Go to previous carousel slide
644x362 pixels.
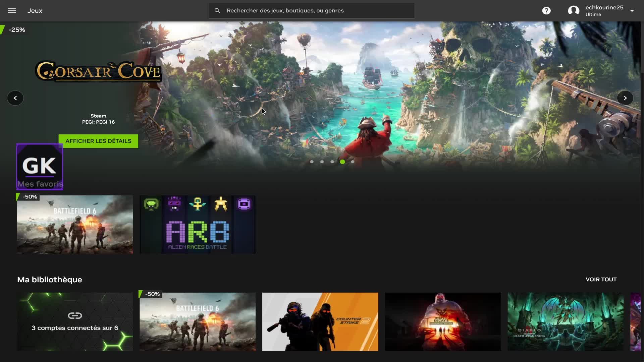15,98
